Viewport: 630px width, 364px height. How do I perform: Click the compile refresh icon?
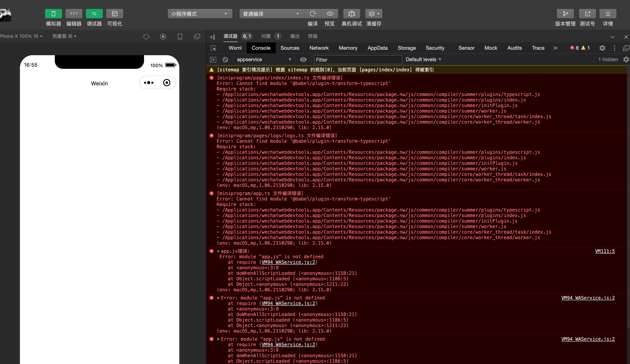[x=312, y=14]
